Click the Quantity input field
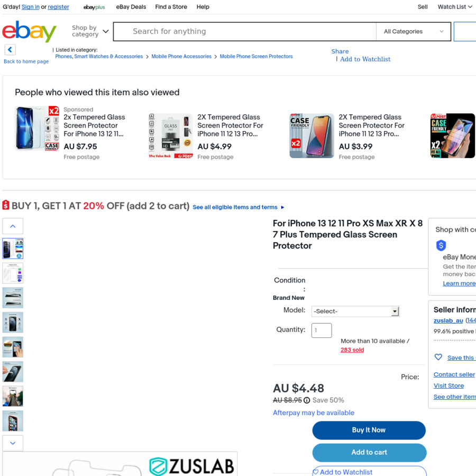 [x=322, y=330]
